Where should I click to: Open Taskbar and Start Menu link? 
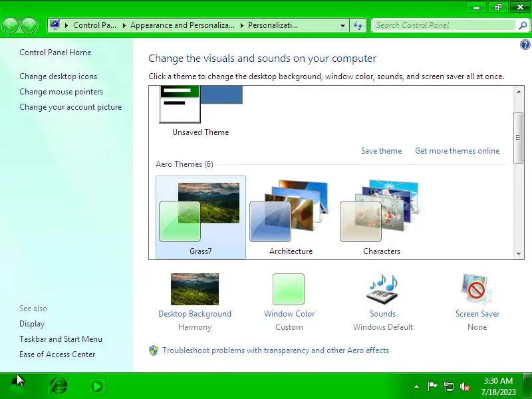point(61,339)
